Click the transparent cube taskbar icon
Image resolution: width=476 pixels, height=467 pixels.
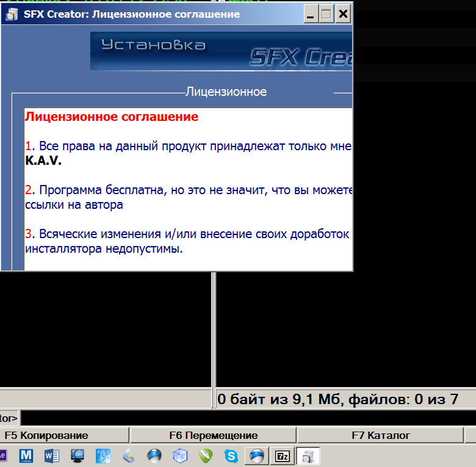180,455
